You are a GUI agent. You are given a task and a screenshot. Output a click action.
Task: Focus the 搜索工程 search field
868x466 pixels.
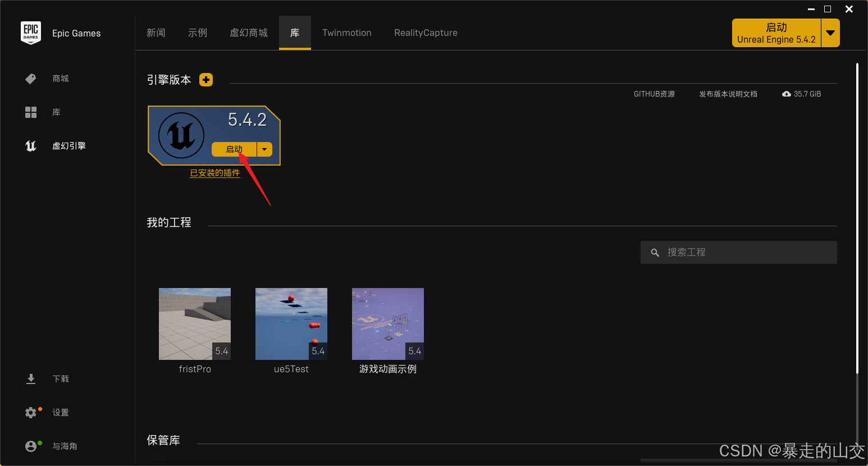[x=739, y=253]
